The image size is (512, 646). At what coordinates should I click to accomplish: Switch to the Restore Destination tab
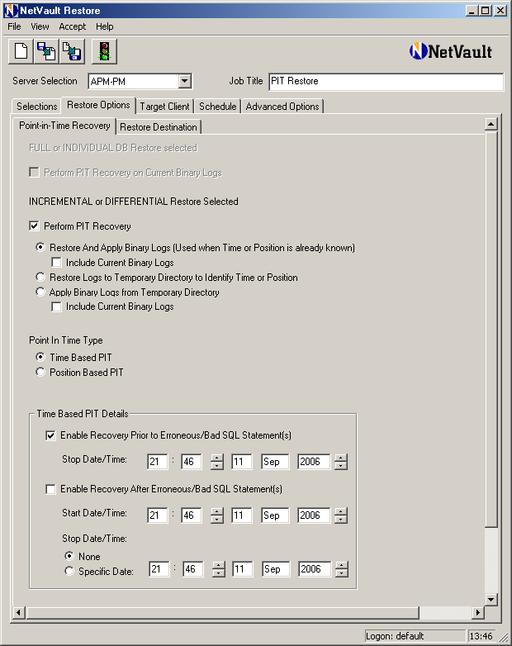(x=158, y=127)
